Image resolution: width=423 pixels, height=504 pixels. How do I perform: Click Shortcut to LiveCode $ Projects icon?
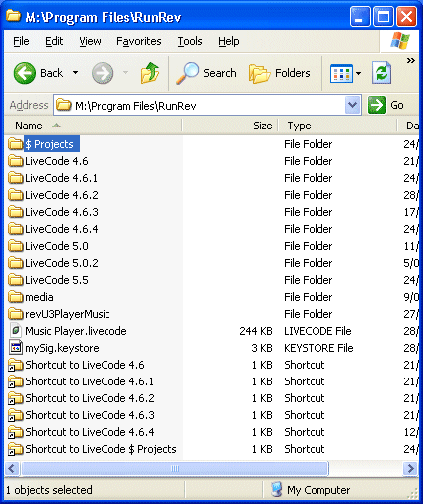click(x=15, y=449)
